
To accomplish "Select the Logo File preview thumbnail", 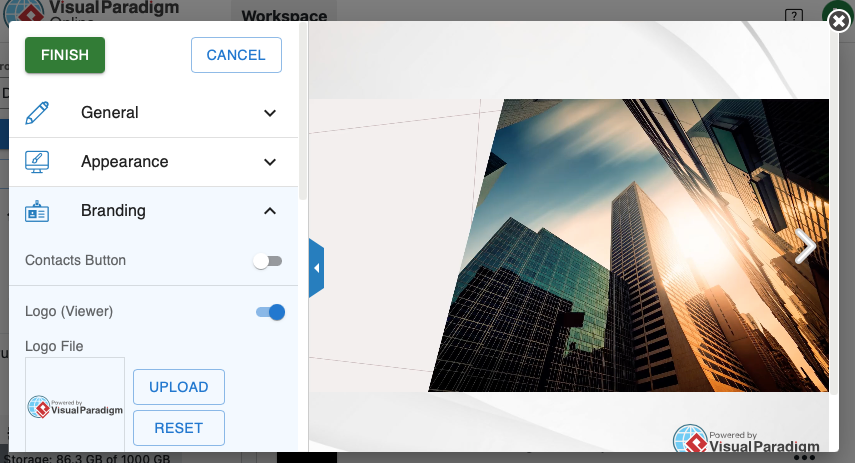I will (x=75, y=405).
